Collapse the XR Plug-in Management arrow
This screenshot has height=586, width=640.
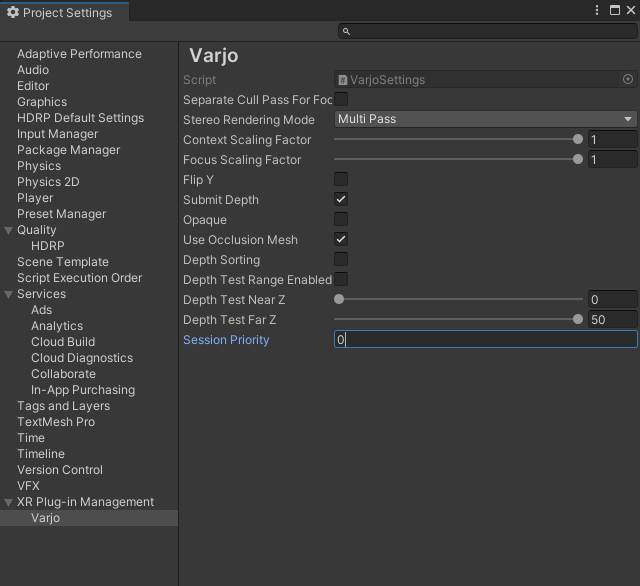[8, 503]
